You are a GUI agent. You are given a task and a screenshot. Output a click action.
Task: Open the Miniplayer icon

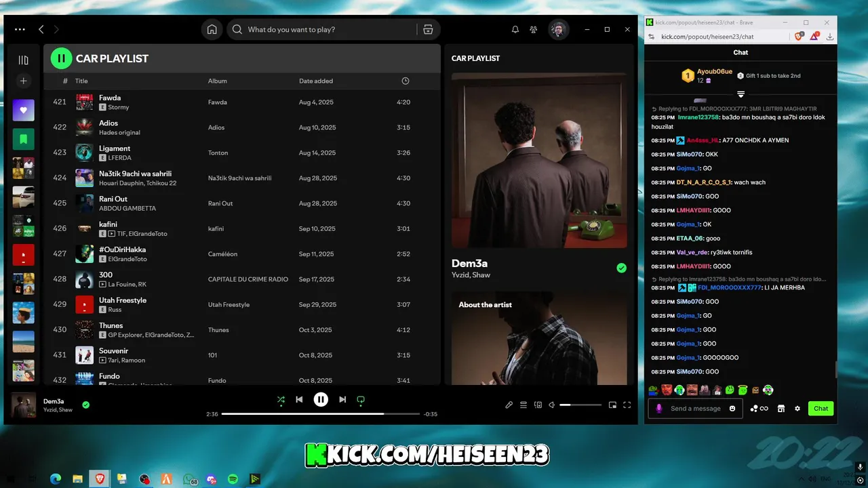612,405
